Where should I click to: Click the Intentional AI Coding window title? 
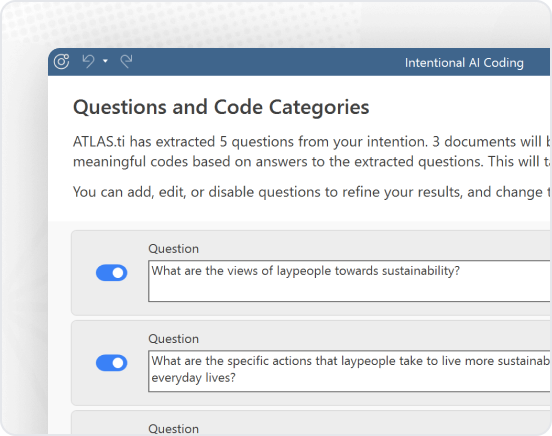pyautogui.click(x=464, y=63)
